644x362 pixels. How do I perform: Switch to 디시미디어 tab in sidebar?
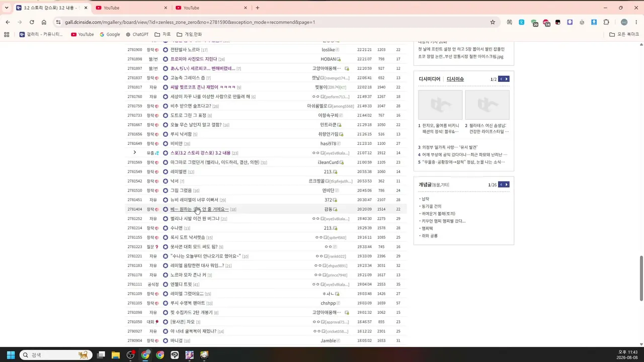[429, 79]
